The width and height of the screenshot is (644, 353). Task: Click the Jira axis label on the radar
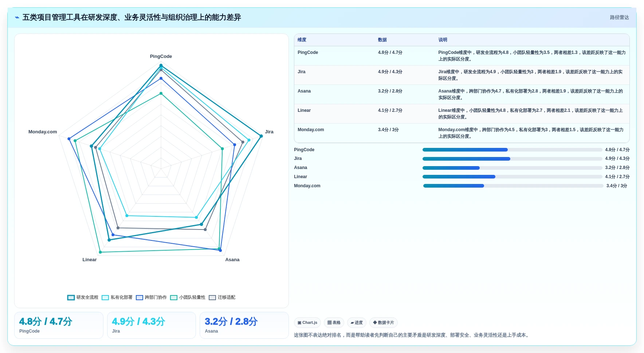(269, 132)
